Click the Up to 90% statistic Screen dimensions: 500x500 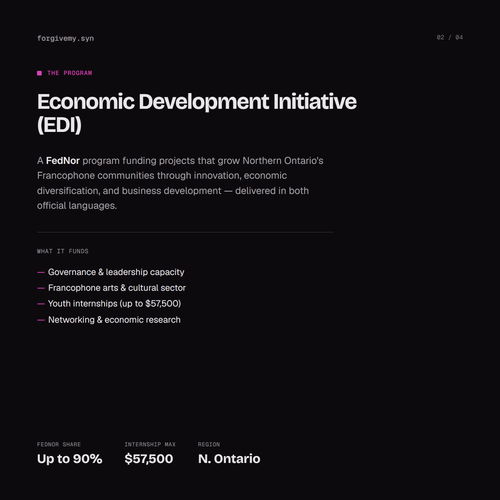point(69,459)
